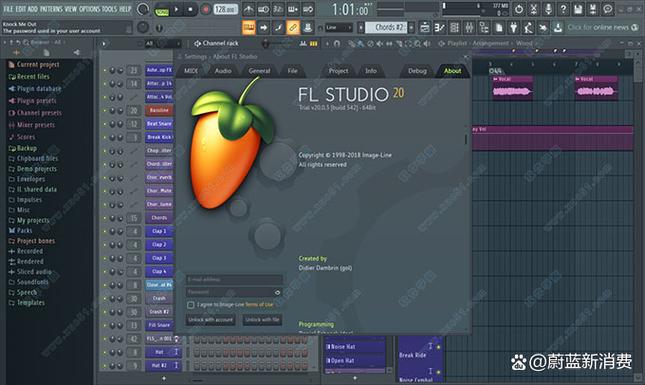Image resolution: width=645 pixels, height=385 pixels.
Task: Open the channel rack toolbar icon
Action: click(454, 28)
